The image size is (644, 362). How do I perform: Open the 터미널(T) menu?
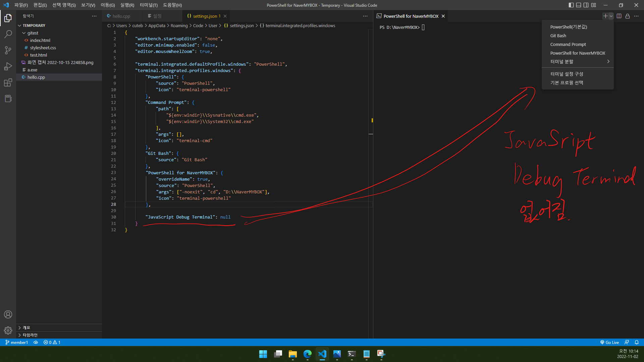[149, 5]
